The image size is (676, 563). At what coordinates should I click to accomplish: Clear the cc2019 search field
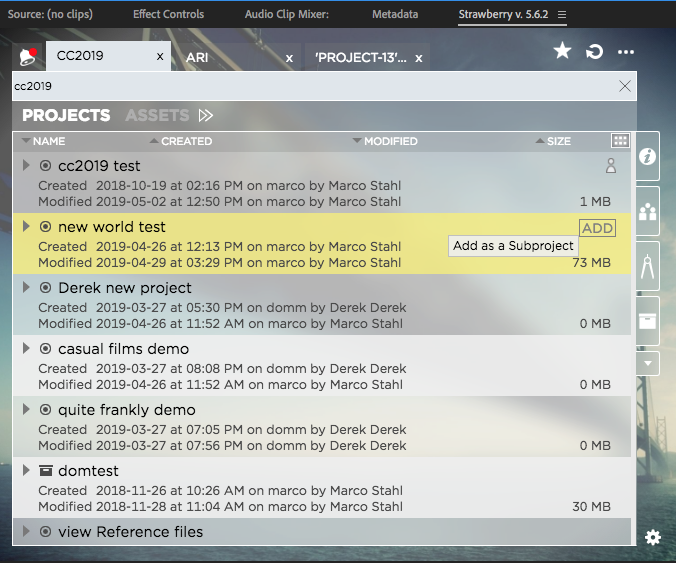pyautogui.click(x=625, y=86)
